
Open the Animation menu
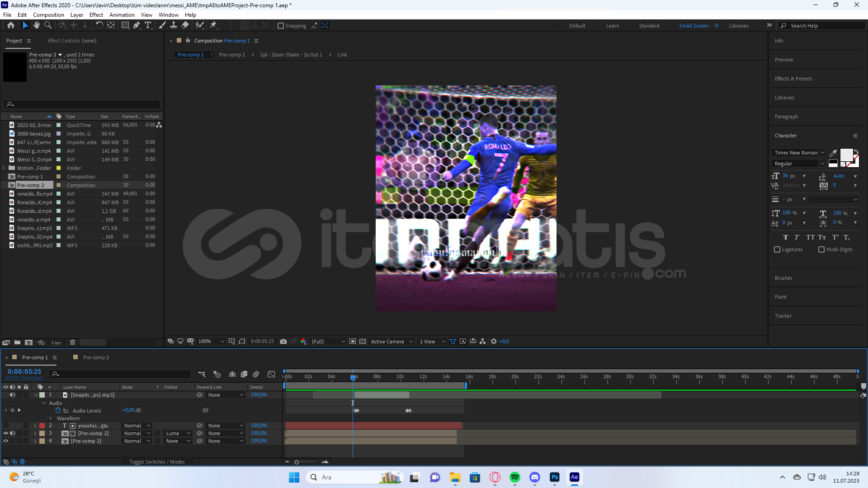click(122, 15)
